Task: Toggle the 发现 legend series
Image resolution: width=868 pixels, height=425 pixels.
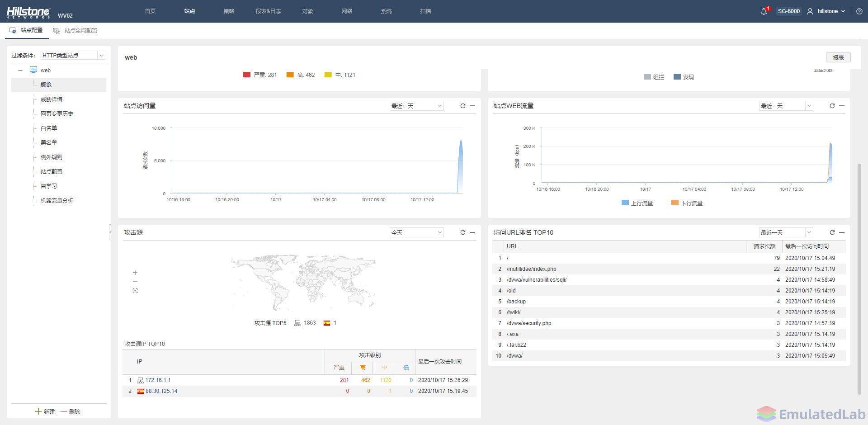Action: click(684, 77)
